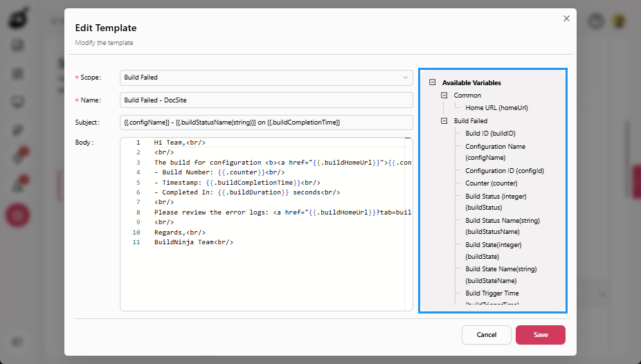Click body line 8 'Please review the error logs'
Viewport: 641px width, 364px height.
(x=211, y=212)
